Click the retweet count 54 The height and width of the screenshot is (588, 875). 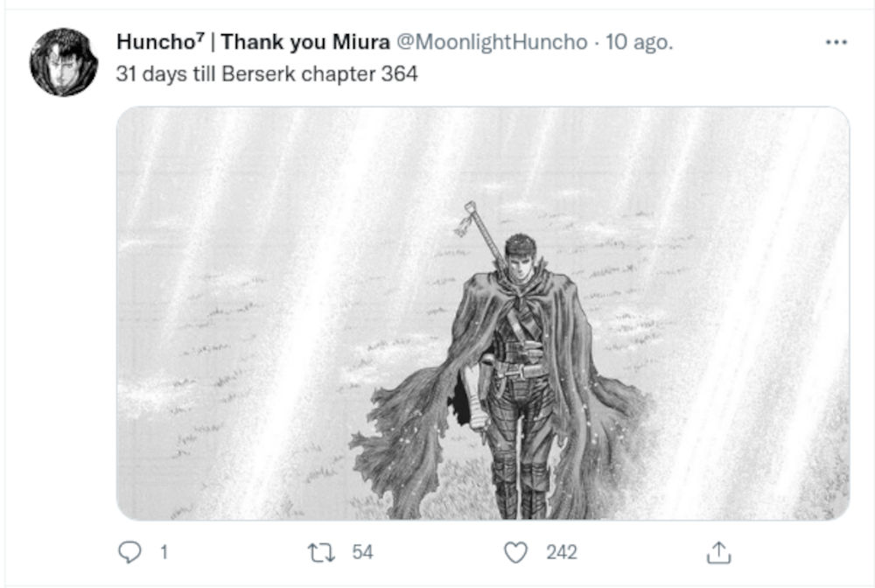coord(362,552)
